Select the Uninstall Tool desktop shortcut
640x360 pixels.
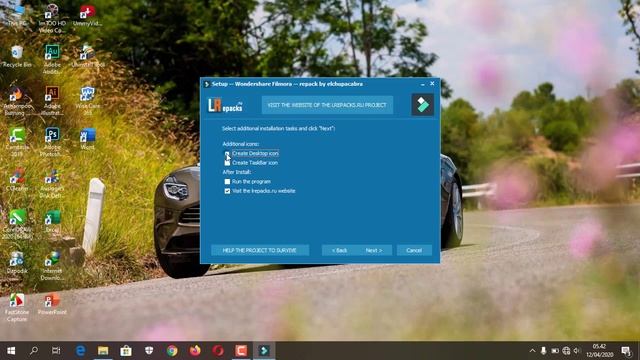click(x=87, y=56)
